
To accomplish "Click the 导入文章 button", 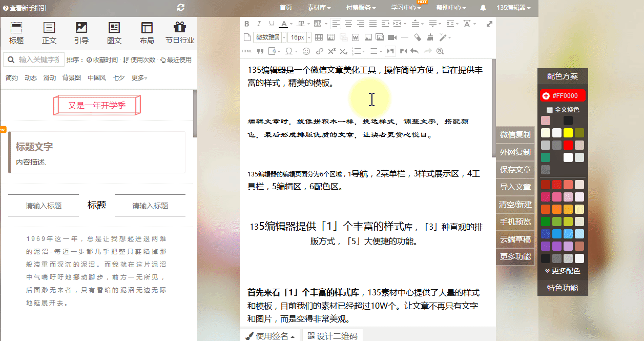I will tap(515, 187).
